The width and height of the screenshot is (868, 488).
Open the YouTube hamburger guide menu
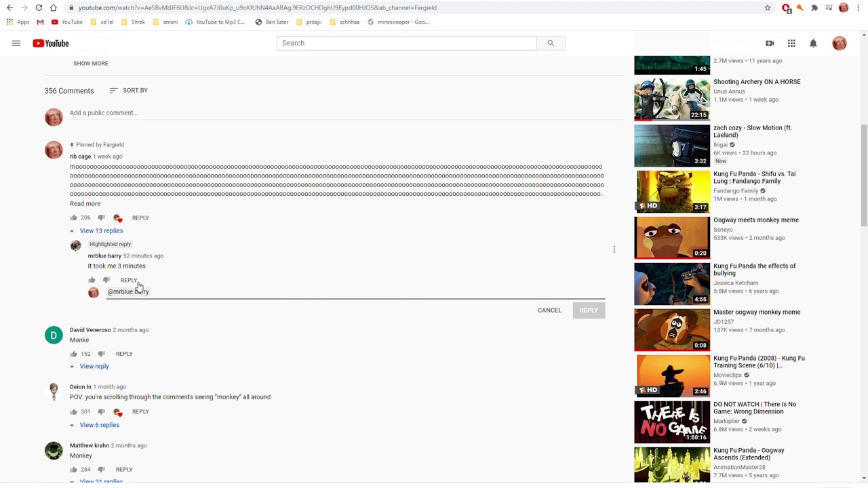coord(16,43)
